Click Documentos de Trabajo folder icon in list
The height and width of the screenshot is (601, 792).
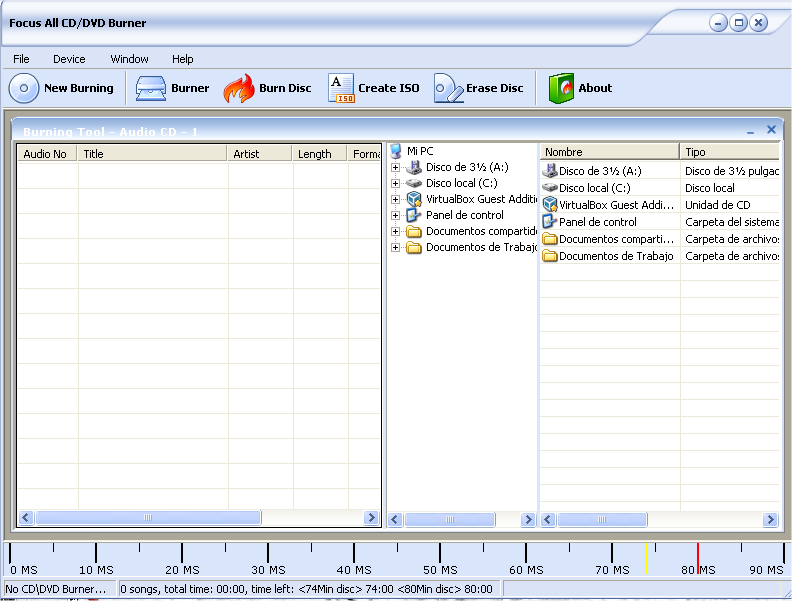[550, 256]
